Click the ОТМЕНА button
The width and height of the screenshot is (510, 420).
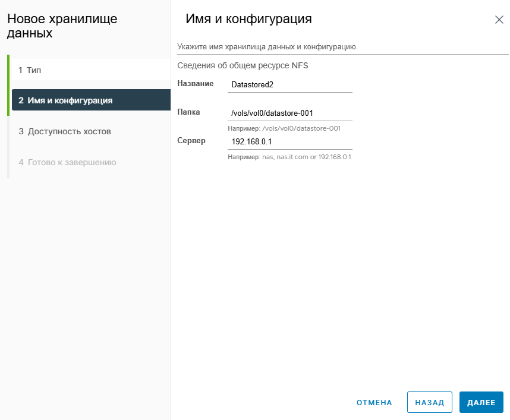pos(374,402)
